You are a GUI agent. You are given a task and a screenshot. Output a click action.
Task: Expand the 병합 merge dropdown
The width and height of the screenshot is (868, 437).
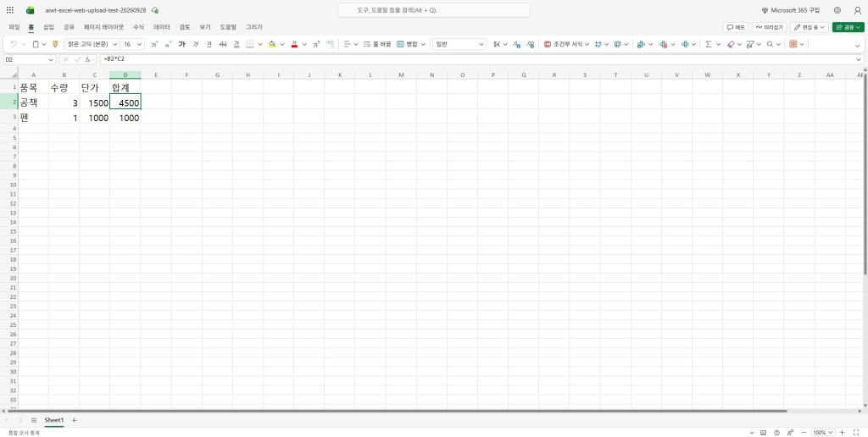point(424,44)
